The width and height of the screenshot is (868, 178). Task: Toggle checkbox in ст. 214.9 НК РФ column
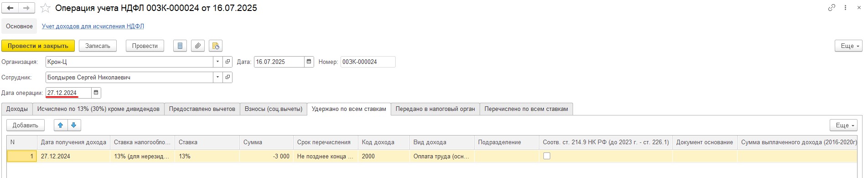click(x=547, y=156)
